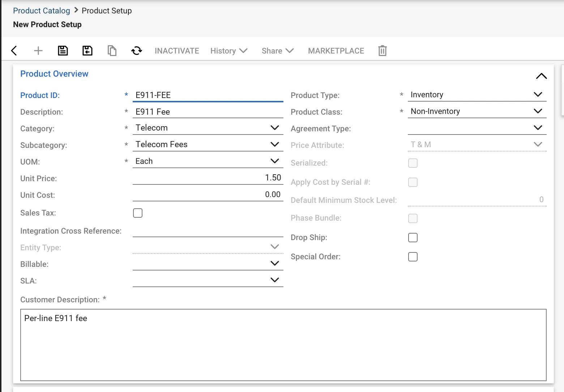Open the Billable dropdown
This screenshot has width=564, height=392.
[x=208, y=264]
